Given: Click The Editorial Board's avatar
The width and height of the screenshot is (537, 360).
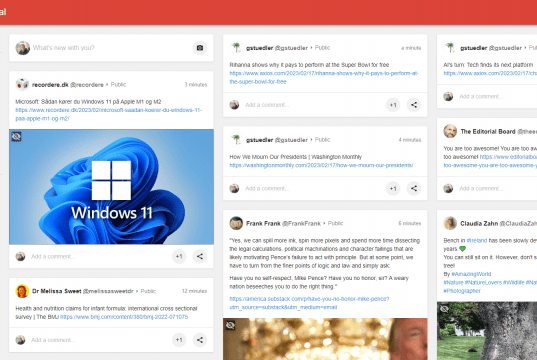Looking at the screenshot, I should tap(450, 131).
